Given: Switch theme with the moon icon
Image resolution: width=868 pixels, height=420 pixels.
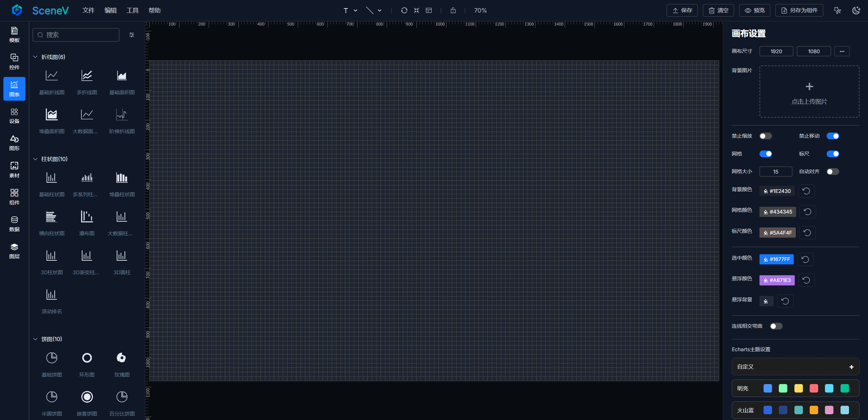Looking at the screenshot, I should click(x=856, y=11).
